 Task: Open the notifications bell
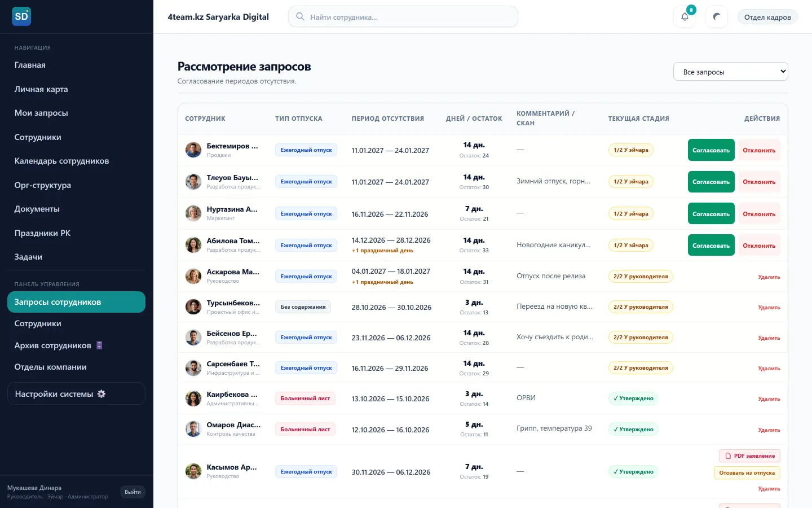point(685,17)
